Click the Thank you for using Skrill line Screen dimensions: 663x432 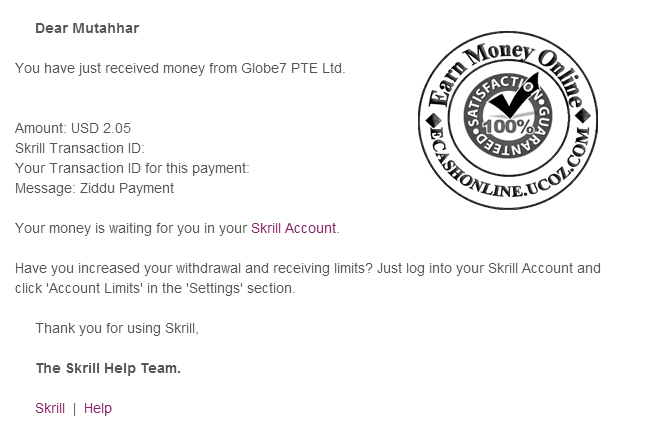[x=117, y=328]
